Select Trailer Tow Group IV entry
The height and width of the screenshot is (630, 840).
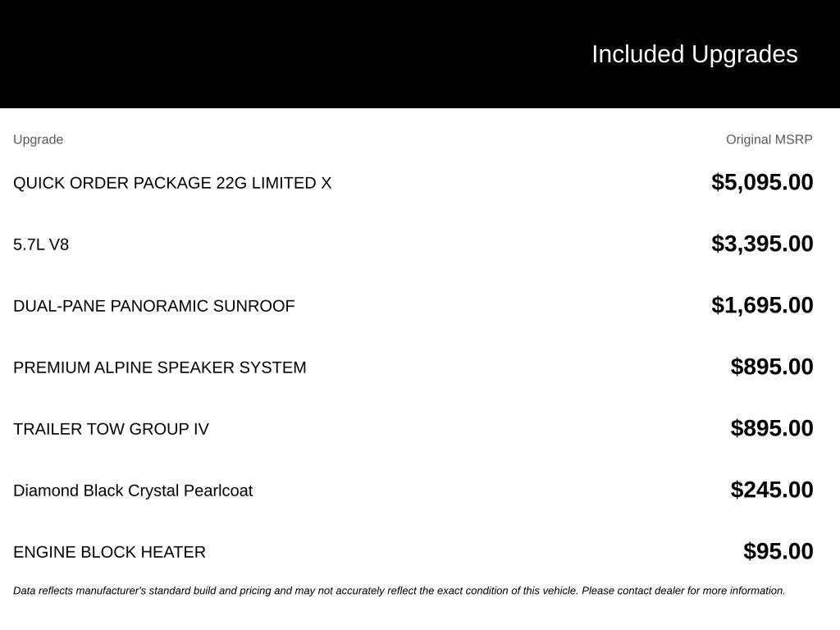tap(111, 429)
